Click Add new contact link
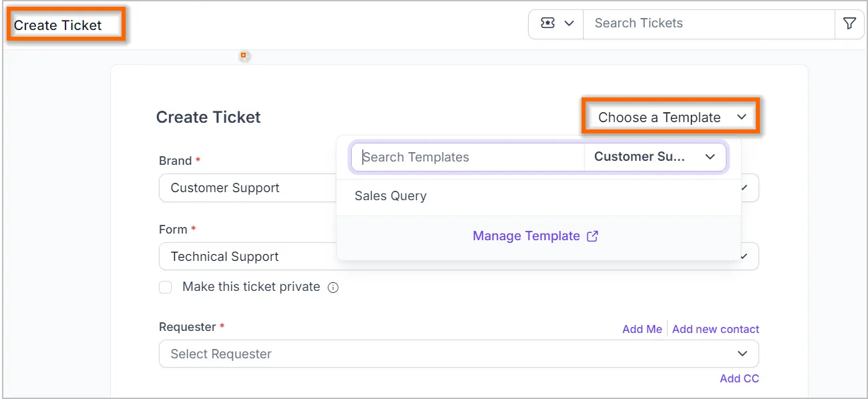Image resolution: width=868 pixels, height=399 pixels. (716, 329)
